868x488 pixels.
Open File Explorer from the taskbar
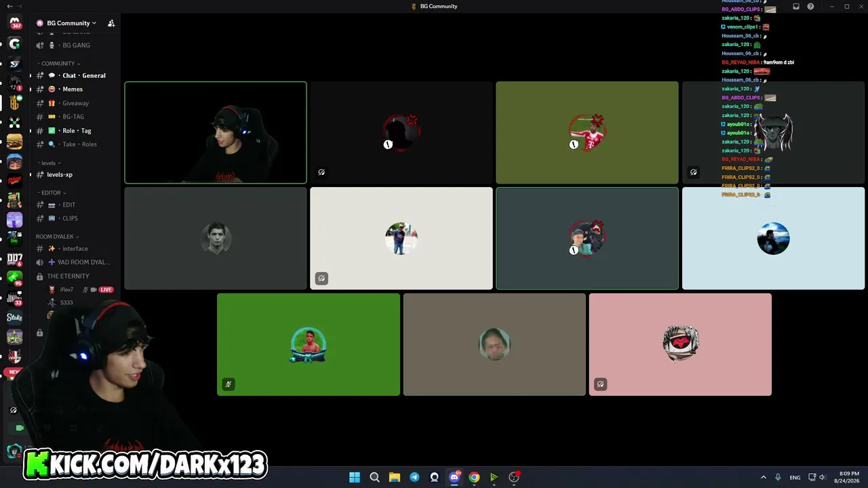point(395,477)
